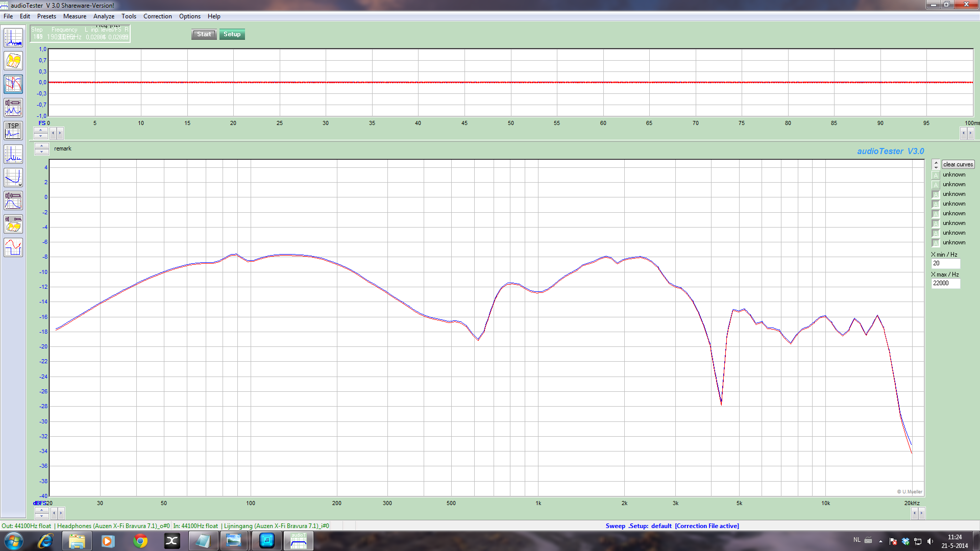980x551 pixels.
Task: Open the Options menu
Action: pos(189,16)
